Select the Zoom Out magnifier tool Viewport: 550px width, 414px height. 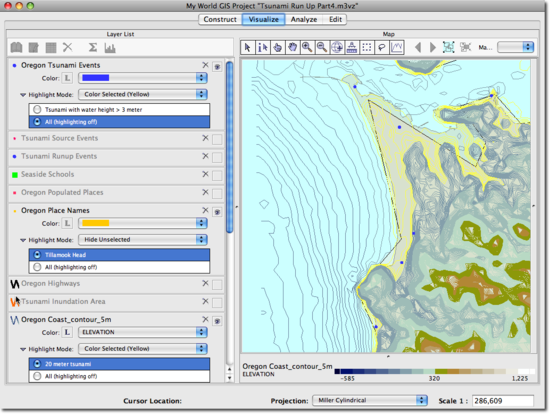[x=322, y=47]
